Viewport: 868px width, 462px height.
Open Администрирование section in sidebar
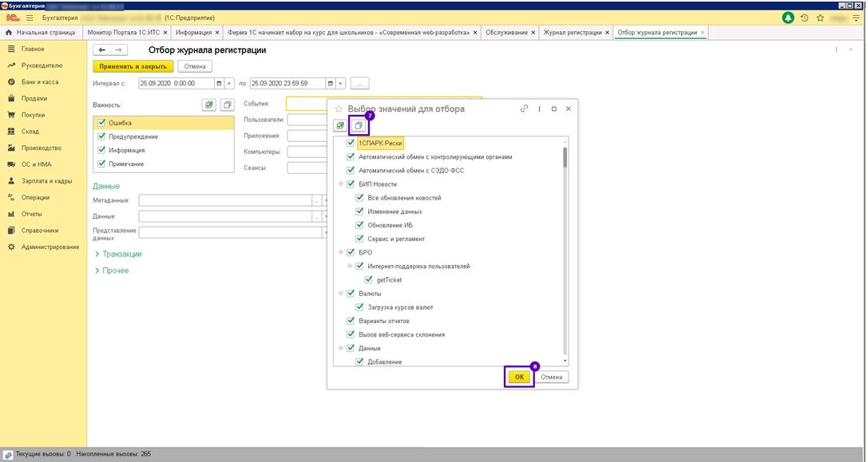(x=50, y=247)
